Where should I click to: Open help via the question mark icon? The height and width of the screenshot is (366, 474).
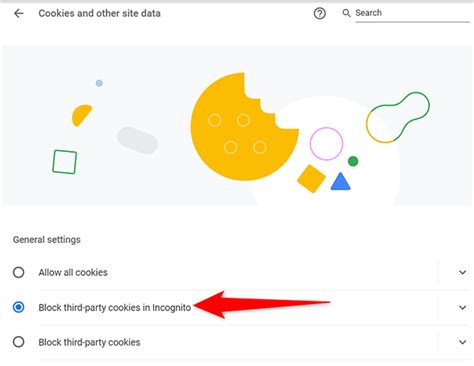(320, 13)
